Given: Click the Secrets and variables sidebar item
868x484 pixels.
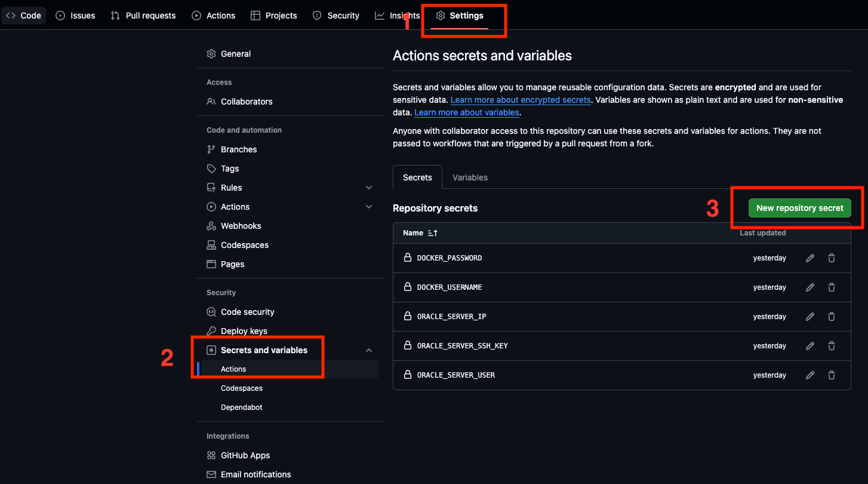Looking at the screenshot, I should (x=290, y=350).
